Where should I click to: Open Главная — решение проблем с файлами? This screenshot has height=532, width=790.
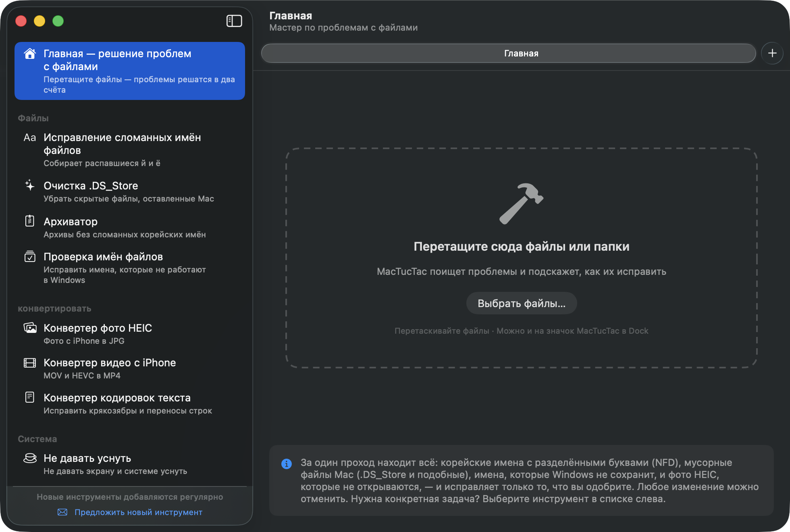(x=130, y=71)
